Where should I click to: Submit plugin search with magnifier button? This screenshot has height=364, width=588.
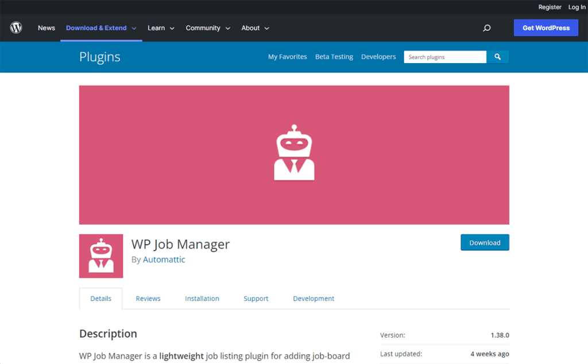pyautogui.click(x=498, y=57)
